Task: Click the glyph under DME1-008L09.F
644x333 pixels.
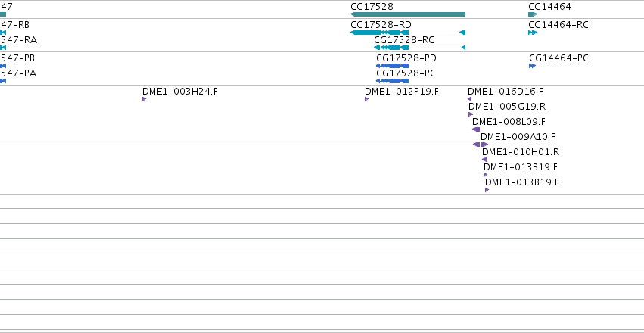Action: pyautogui.click(x=476, y=129)
